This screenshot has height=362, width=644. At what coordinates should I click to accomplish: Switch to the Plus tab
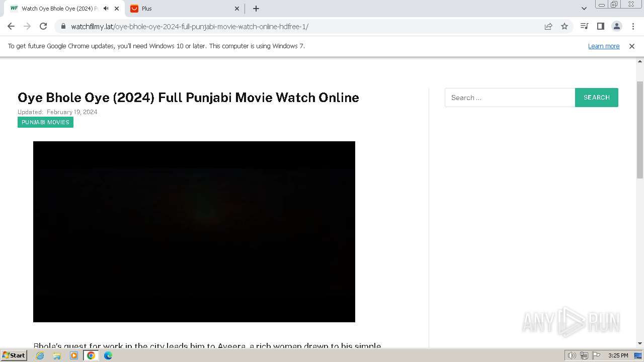click(184, 9)
